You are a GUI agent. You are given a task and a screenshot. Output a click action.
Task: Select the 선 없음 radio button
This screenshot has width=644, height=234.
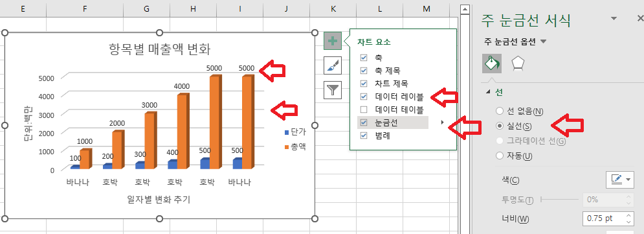click(x=500, y=111)
